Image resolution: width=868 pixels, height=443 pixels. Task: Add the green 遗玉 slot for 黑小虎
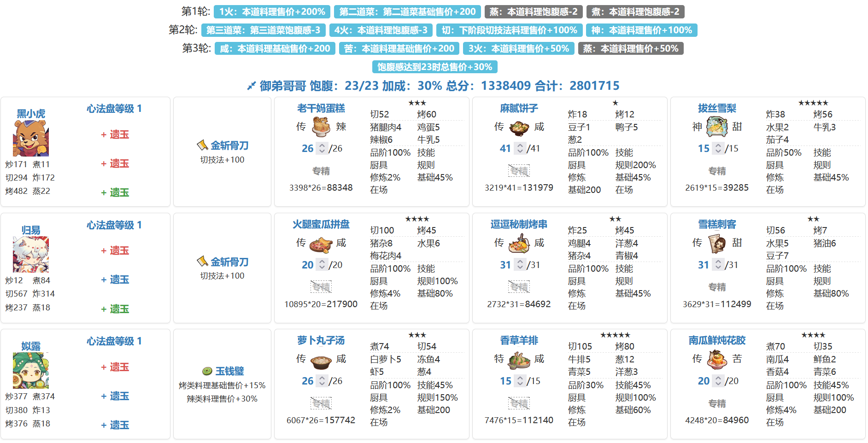click(x=115, y=192)
